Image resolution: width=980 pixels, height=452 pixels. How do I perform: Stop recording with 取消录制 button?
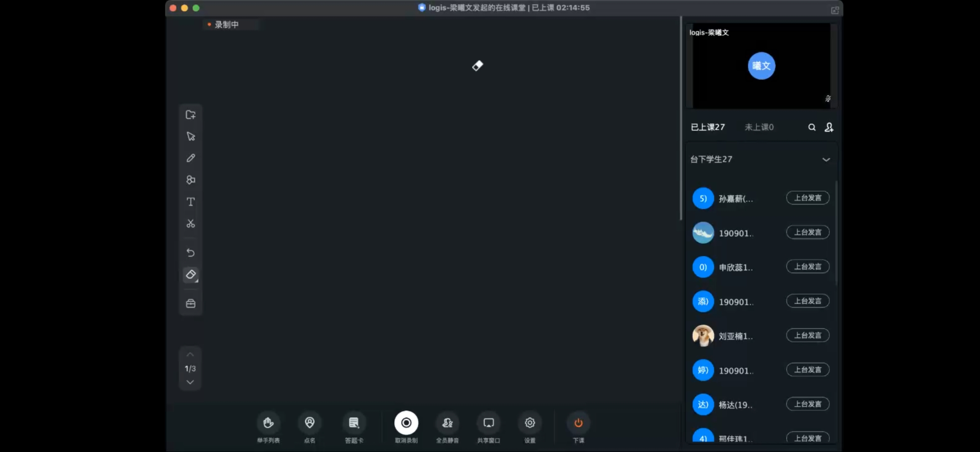pos(406,424)
